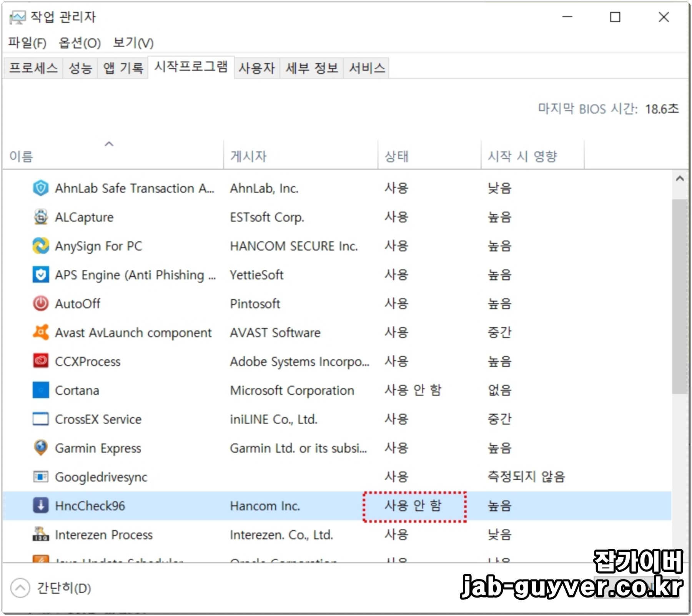Switch to the 앱 기록 tab
Image resolution: width=692 pixels, height=616 pixels.
point(123,68)
